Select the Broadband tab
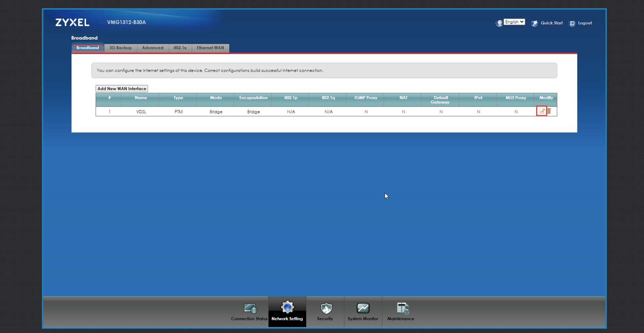 tap(88, 48)
